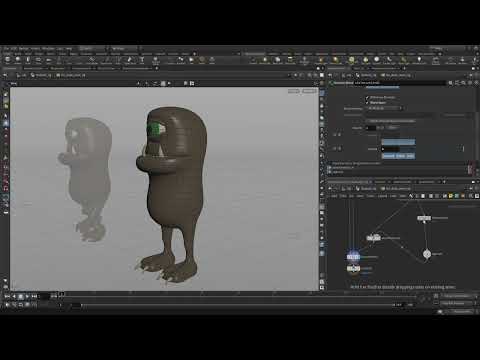480x360 pixels.
Task: Toggle the first checkbox in parameters
Action: point(367,97)
